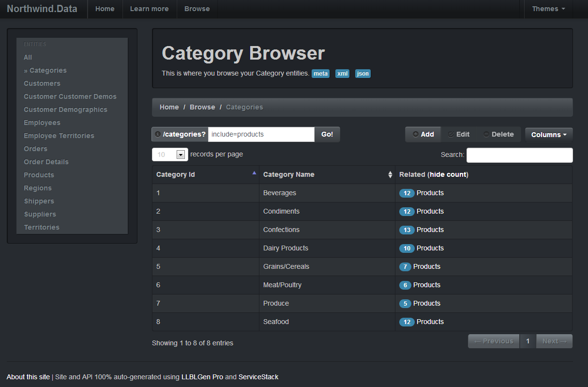Click the Delete record button
Viewport: 588px width, 387px height.
click(x=498, y=135)
